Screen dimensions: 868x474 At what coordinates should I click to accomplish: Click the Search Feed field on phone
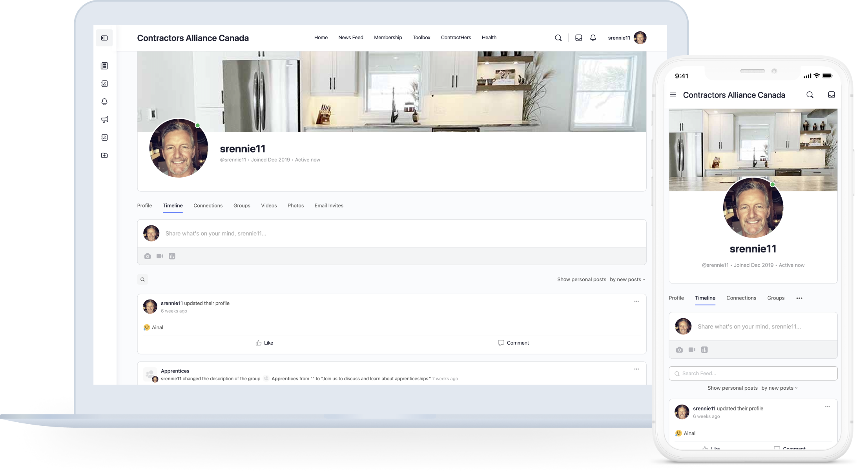[753, 373]
